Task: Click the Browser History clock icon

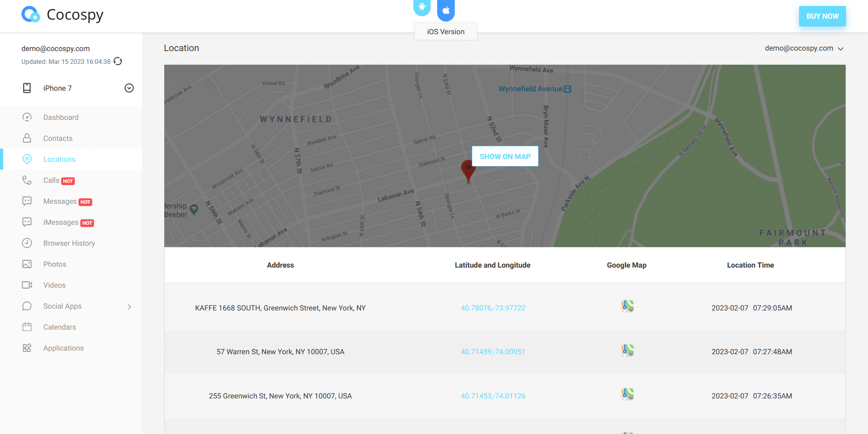Action: coord(27,243)
